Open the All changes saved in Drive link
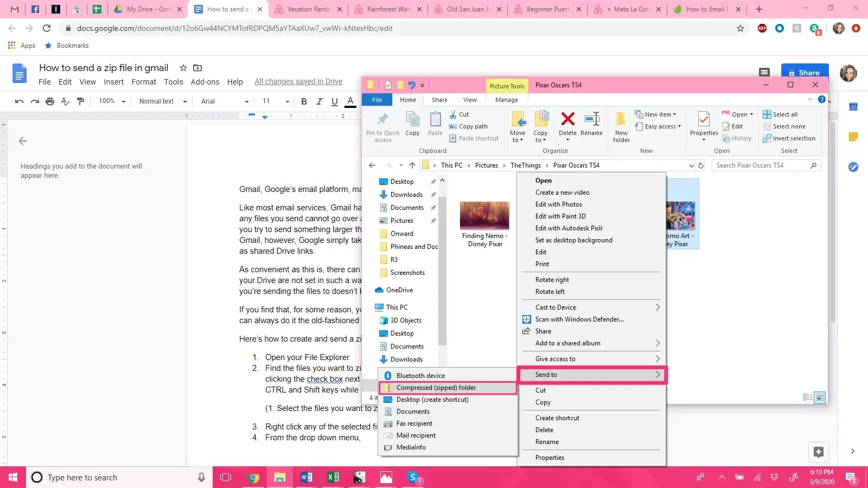 [298, 81]
